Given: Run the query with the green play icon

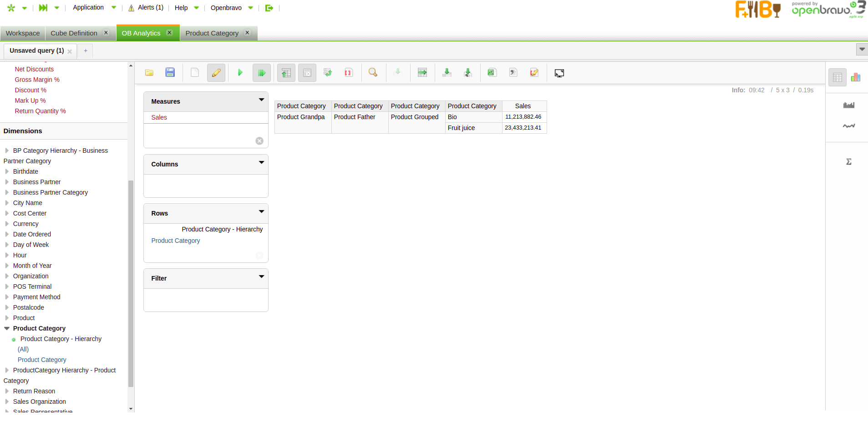Looking at the screenshot, I should [x=240, y=73].
